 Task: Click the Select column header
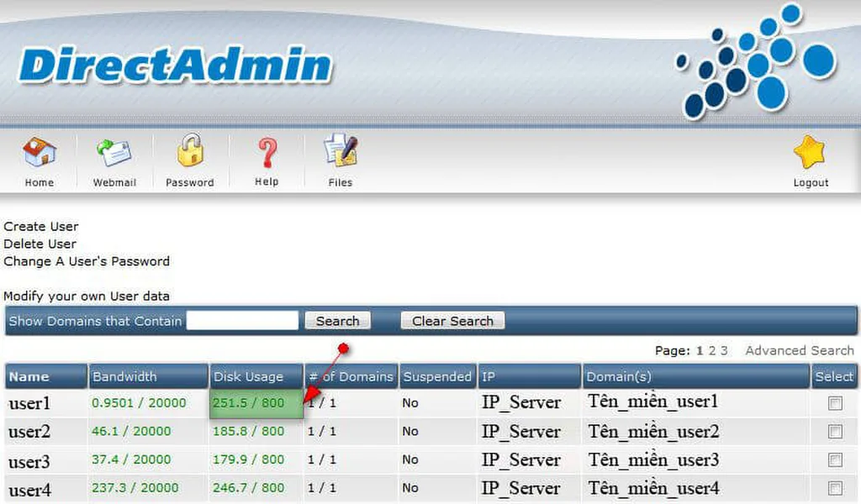(x=834, y=377)
